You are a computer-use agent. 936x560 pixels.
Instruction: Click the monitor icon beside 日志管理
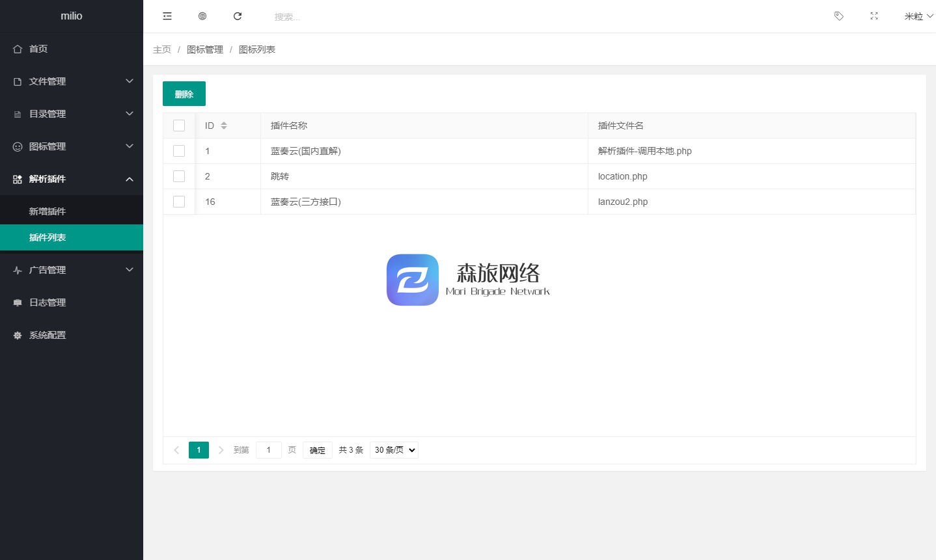(18, 302)
